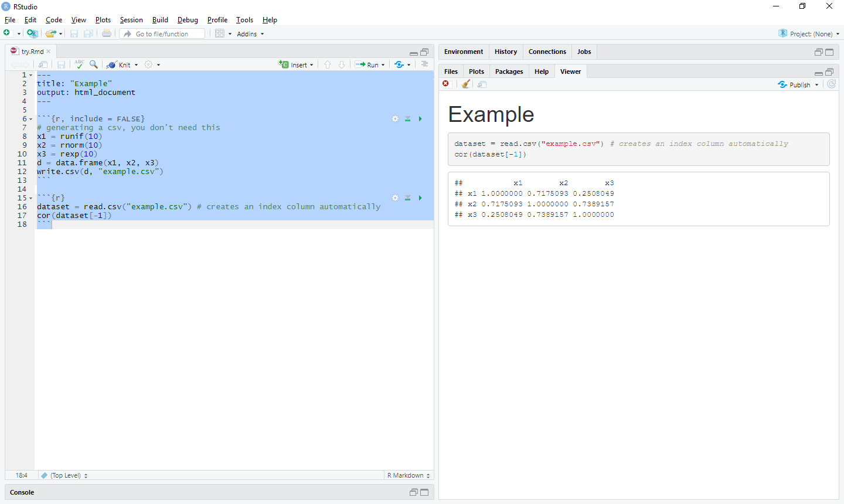This screenshot has width=844, height=504.
Task: Open the Knit options dropdown arrow
Action: (x=136, y=65)
